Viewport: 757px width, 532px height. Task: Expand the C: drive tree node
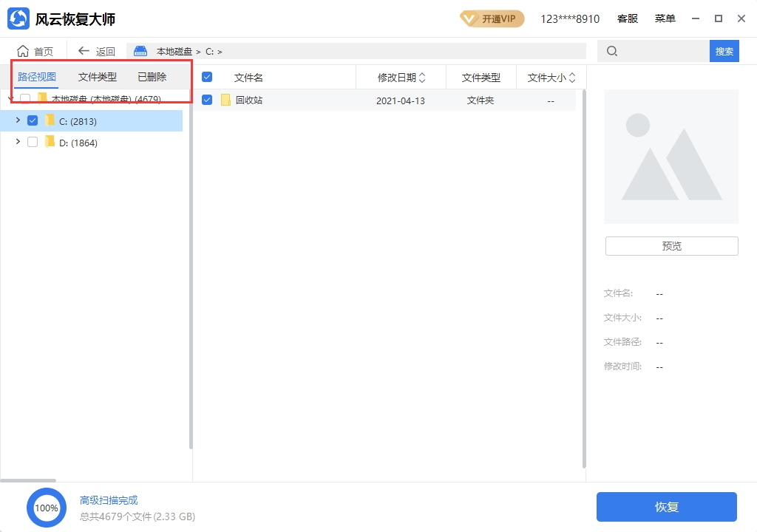pos(18,120)
